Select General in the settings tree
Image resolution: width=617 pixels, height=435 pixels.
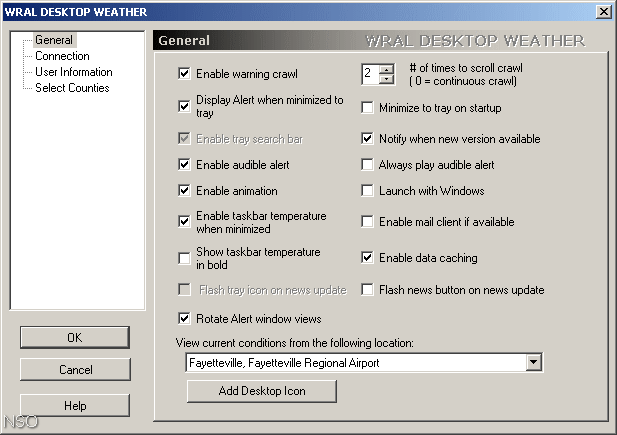54,40
